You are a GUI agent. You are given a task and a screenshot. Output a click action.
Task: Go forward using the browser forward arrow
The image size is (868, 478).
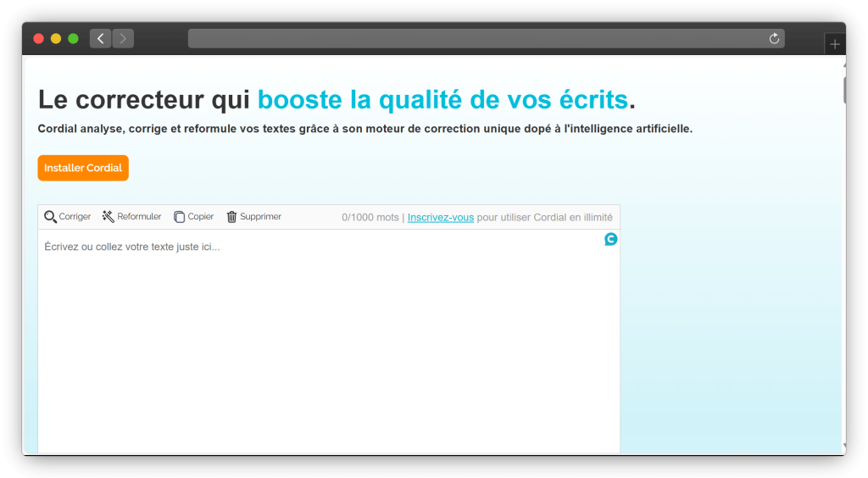tap(123, 39)
